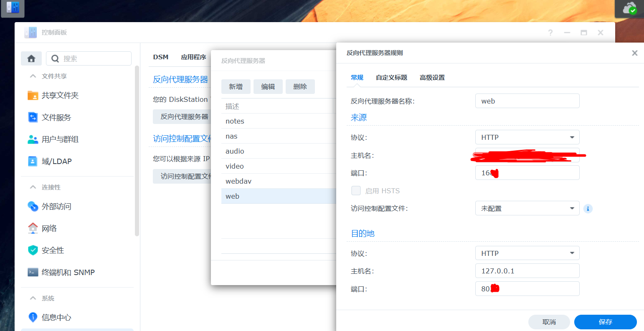This screenshot has height=331, width=644.
Task: Open Network (网络) house icon
Action: pyautogui.click(x=33, y=228)
